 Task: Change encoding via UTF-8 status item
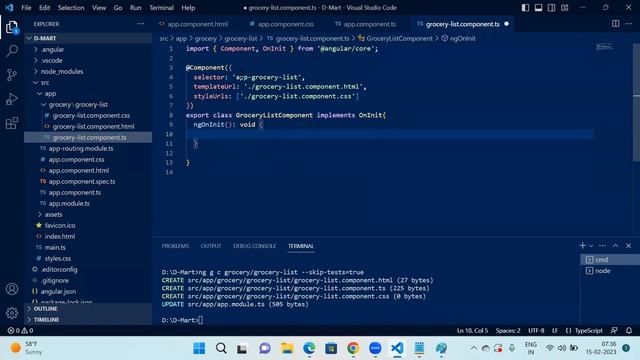536,331
